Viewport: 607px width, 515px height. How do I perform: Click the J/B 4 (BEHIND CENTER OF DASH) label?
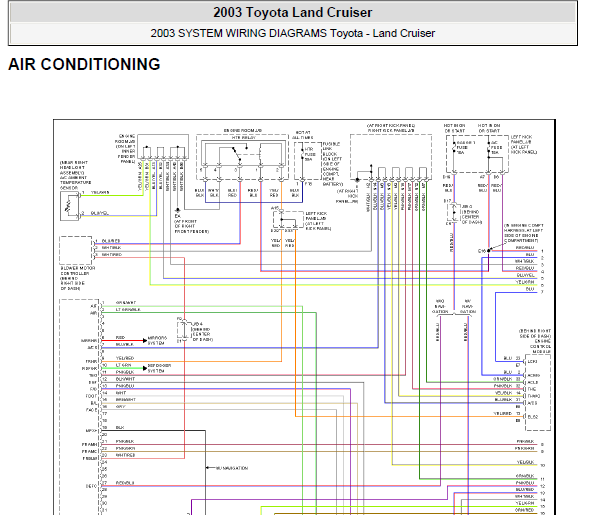click(x=202, y=331)
